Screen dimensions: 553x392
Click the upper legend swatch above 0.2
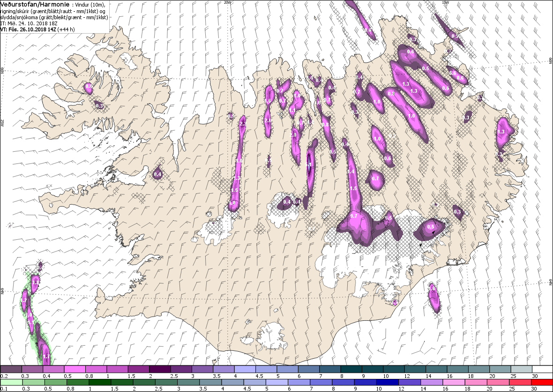click(11, 369)
